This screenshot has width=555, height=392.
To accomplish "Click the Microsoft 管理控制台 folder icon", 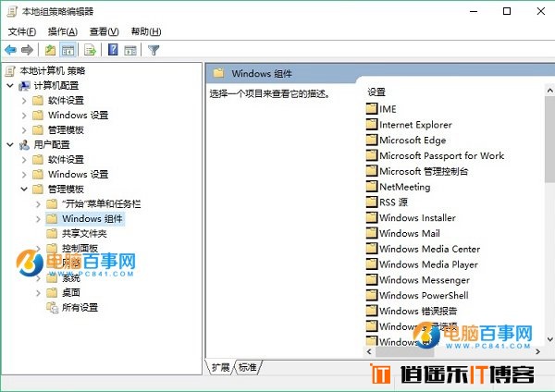I will click(371, 170).
